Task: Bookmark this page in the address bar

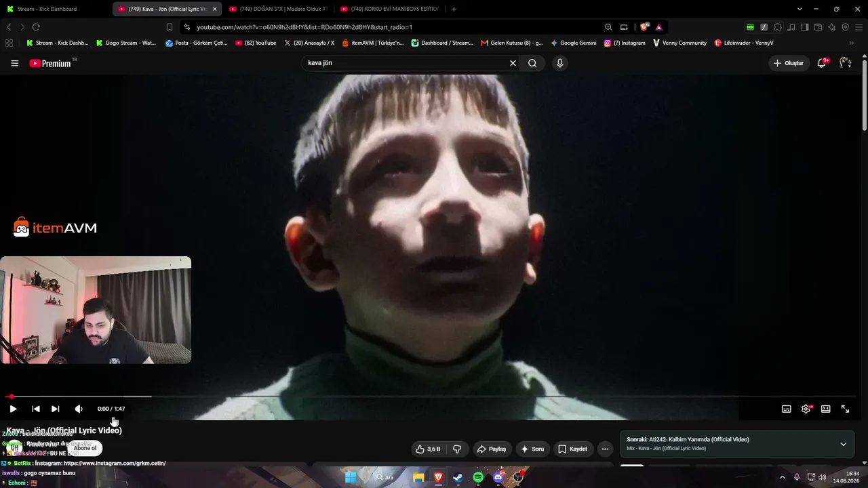Action: [170, 27]
